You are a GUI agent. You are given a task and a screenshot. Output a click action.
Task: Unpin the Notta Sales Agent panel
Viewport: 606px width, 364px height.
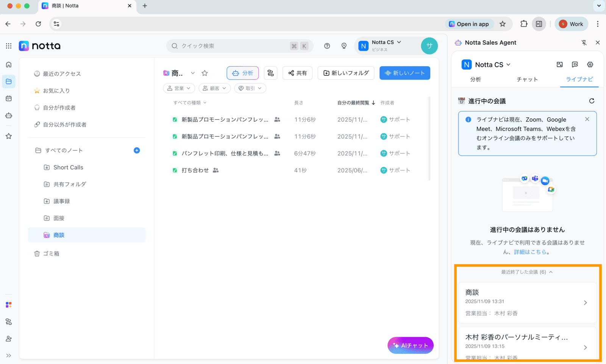coord(584,43)
